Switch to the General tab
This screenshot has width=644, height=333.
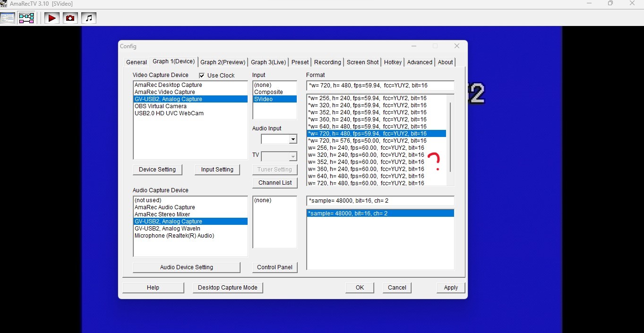(x=137, y=62)
